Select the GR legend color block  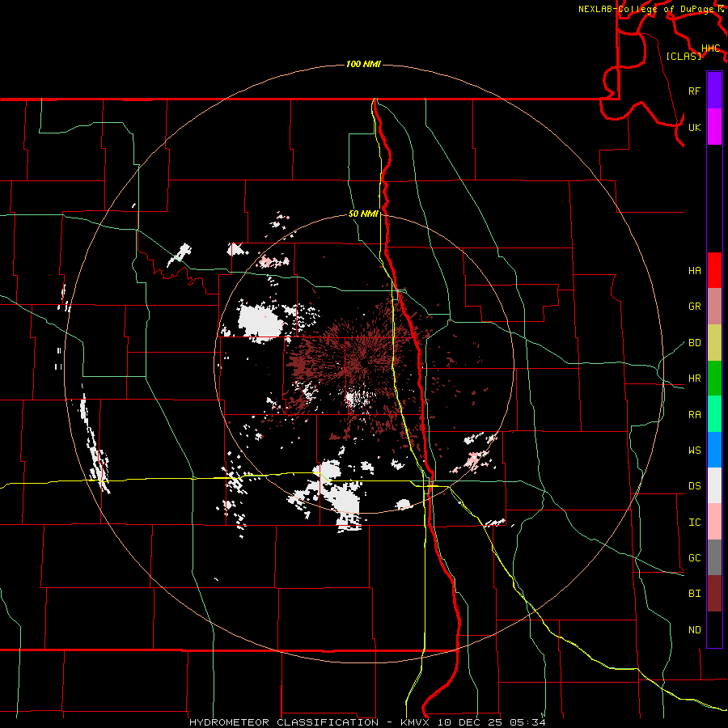714,307
